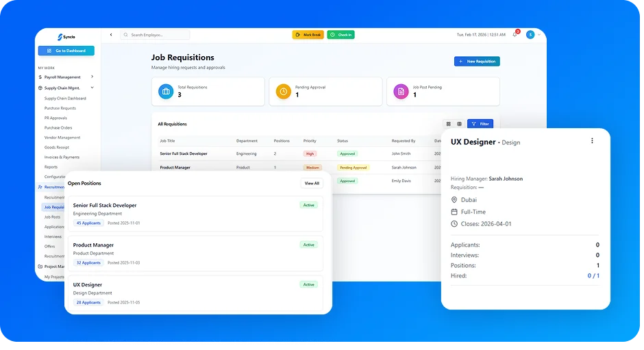Click the Job Post Pending document icon

401,91
